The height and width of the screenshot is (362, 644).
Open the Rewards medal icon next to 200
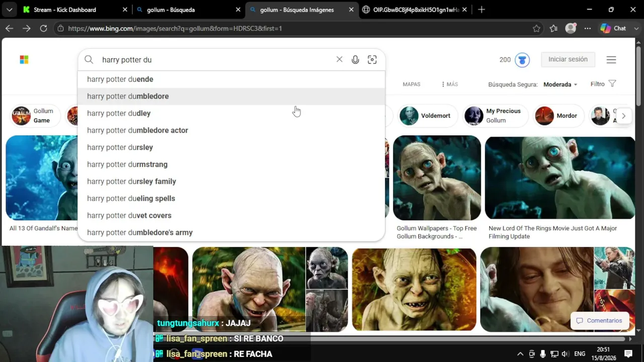(522, 60)
